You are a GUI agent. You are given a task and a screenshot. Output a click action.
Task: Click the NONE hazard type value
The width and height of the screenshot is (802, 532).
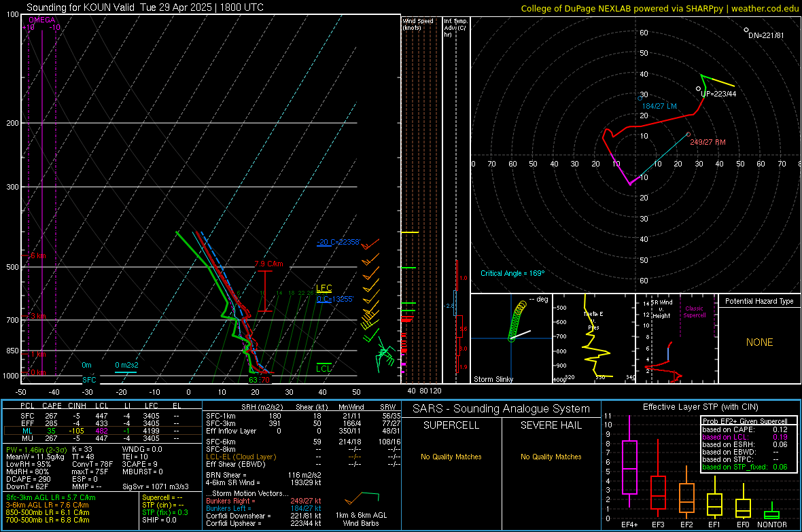[x=759, y=342]
